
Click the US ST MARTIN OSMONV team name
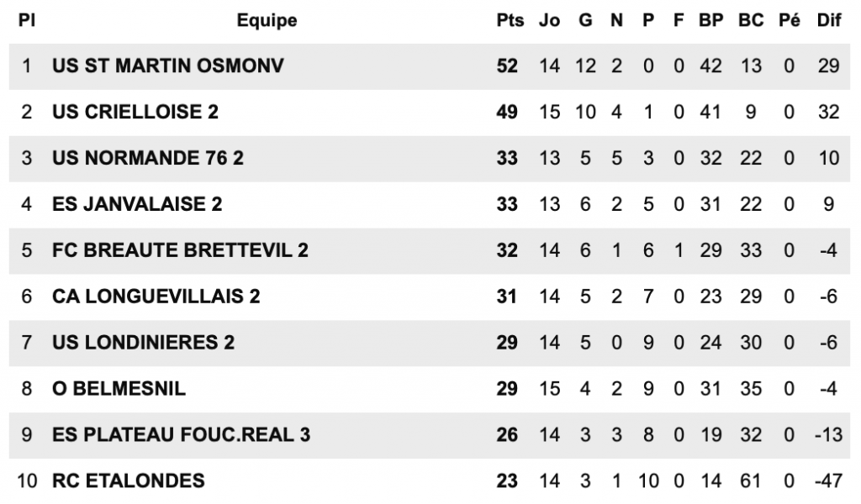pos(168,66)
